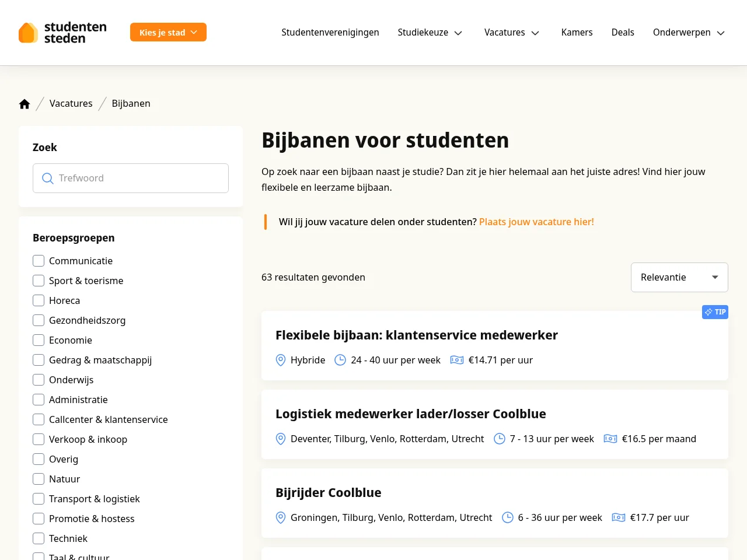This screenshot has height=560, width=747.
Task: Click location pin icon beside Deventer, Tilburg
Action: 281,439
